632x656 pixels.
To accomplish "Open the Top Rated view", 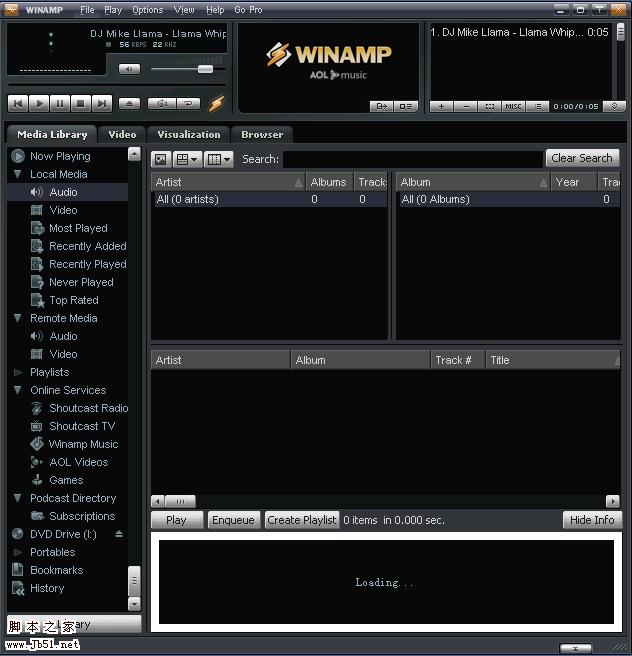I will tap(74, 300).
